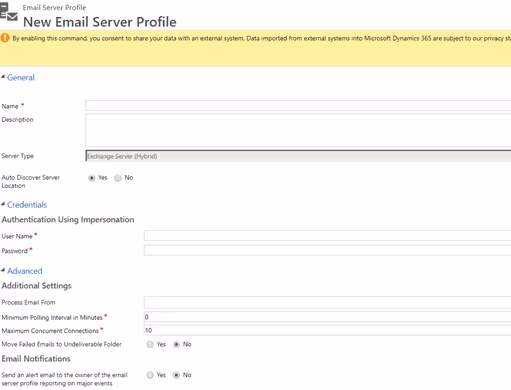This screenshot has height=390, width=511.
Task: Select No for Auto Discover Server Location
Action: (x=118, y=178)
